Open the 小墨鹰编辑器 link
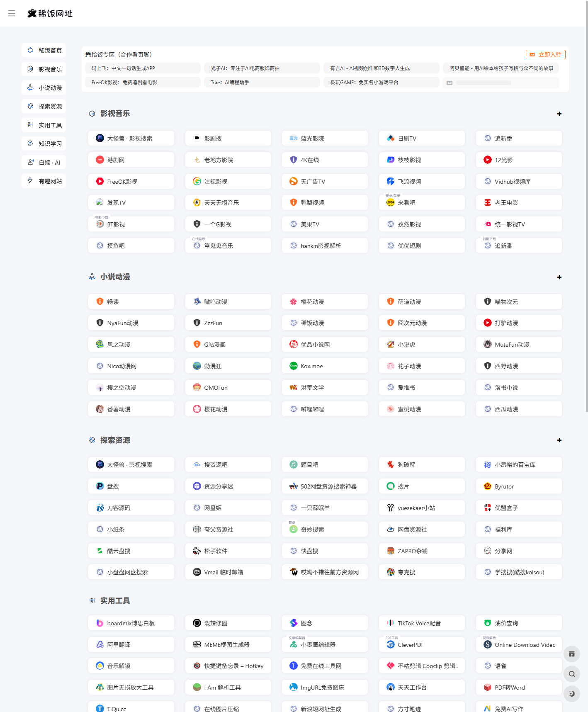 pos(325,644)
